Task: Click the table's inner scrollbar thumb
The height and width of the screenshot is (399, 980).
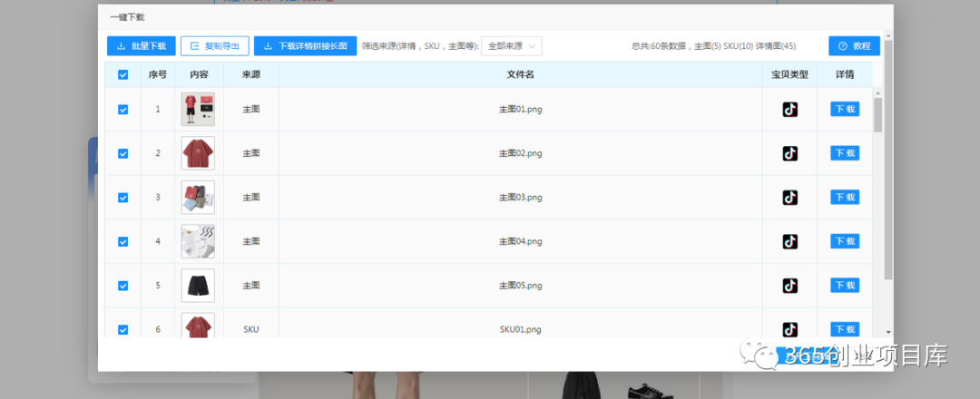Action: [x=878, y=115]
